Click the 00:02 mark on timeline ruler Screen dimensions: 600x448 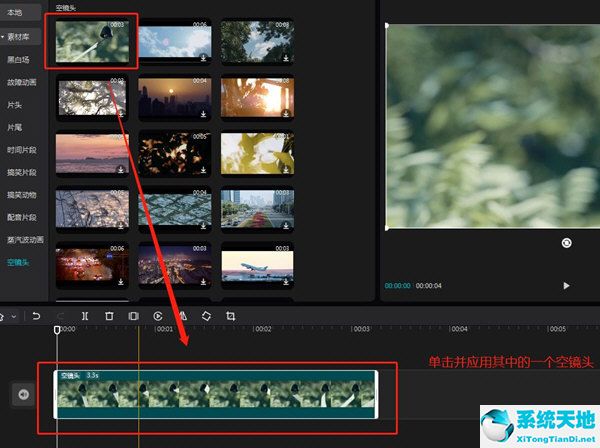click(x=262, y=329)
